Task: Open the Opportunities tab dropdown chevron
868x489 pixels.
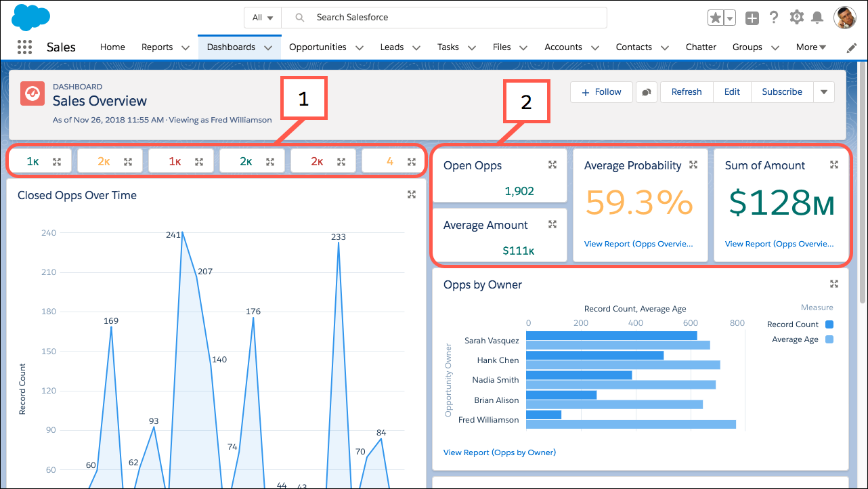Action: 360,47
